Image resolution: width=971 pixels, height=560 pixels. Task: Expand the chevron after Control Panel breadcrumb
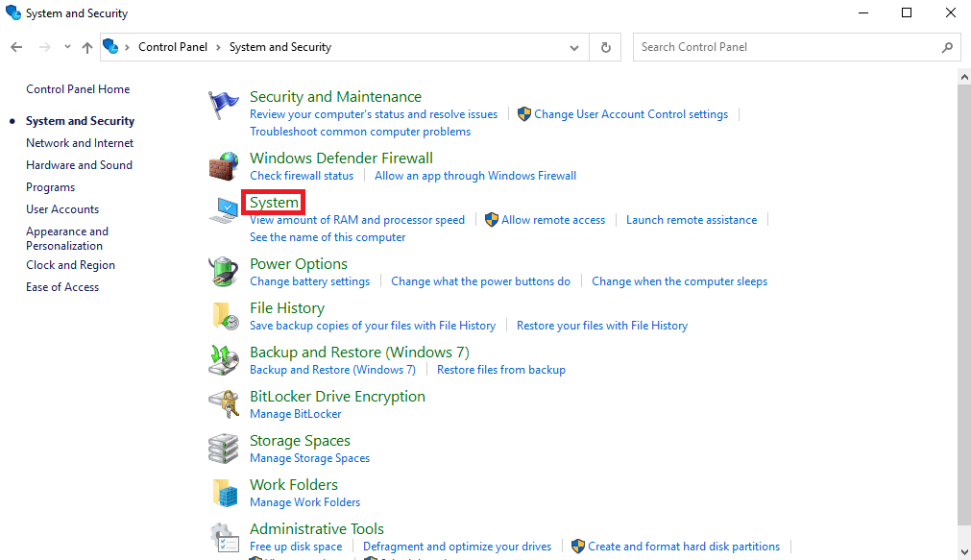pos(219,47)
